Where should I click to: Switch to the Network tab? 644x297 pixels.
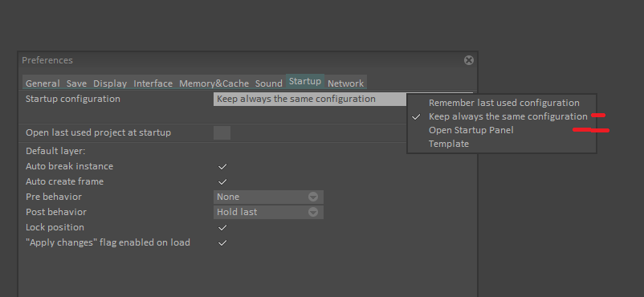tap(345, 83)
